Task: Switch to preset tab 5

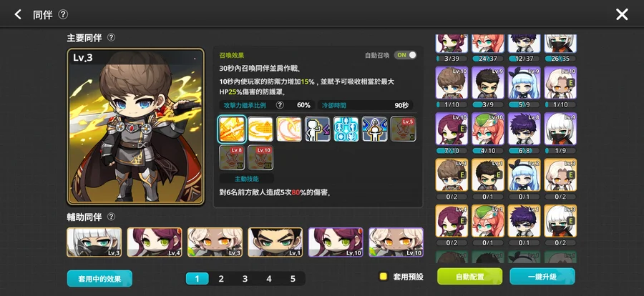Action: pos(293,279)
